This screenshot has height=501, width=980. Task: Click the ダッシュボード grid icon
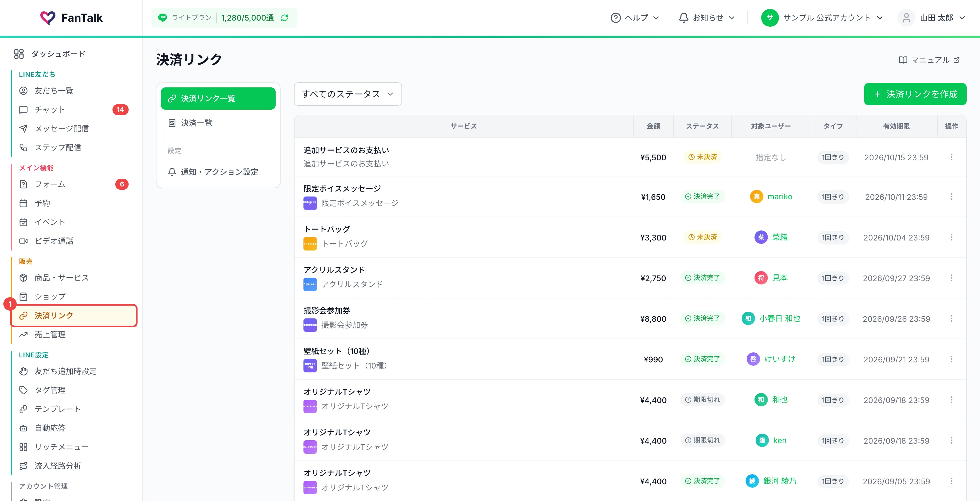point(19,54)
